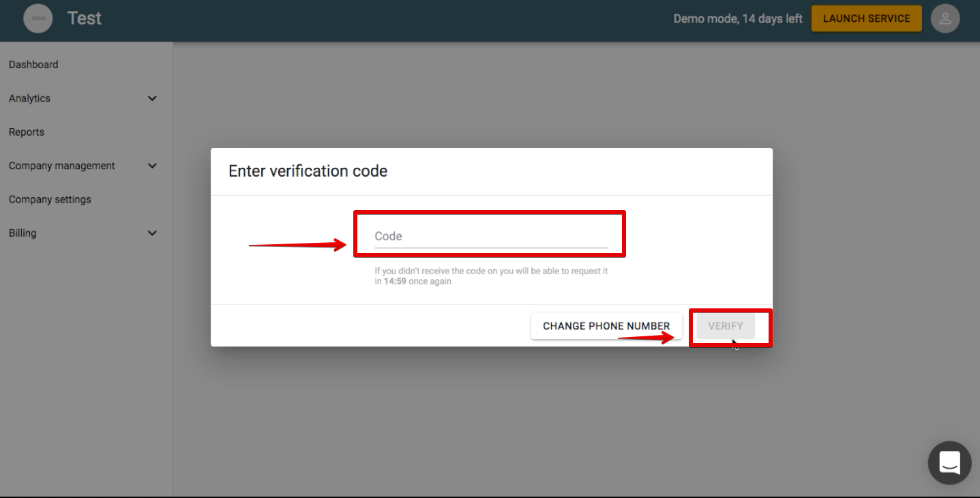
Task: Click the Change Phone Number button
Action: click(x=606, y=326)
